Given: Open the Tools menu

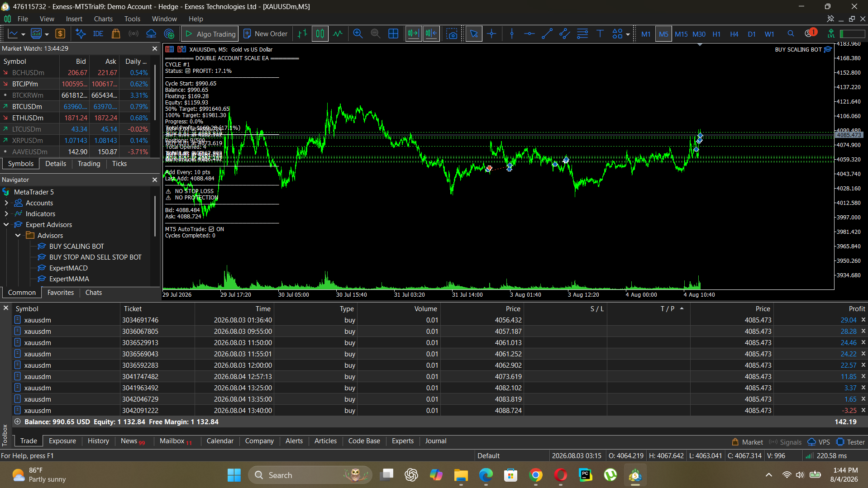Looking at the screenshot, I should [x=132, y=19].
